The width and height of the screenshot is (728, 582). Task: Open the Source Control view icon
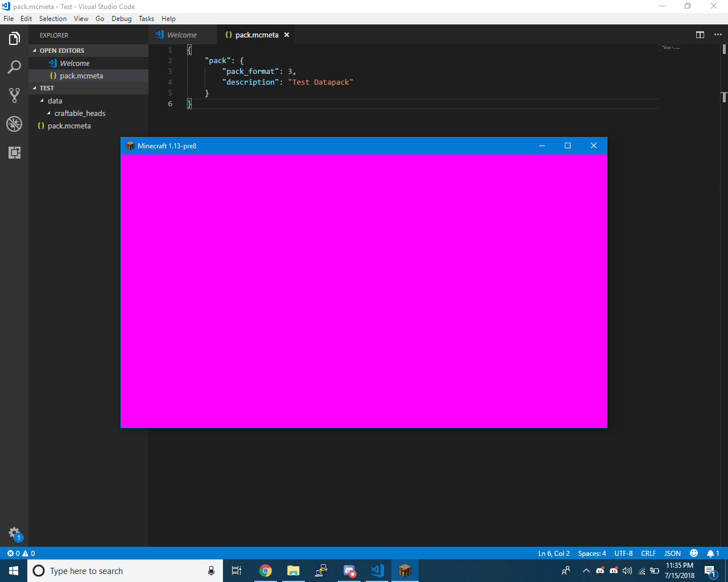tap(14, 95)
